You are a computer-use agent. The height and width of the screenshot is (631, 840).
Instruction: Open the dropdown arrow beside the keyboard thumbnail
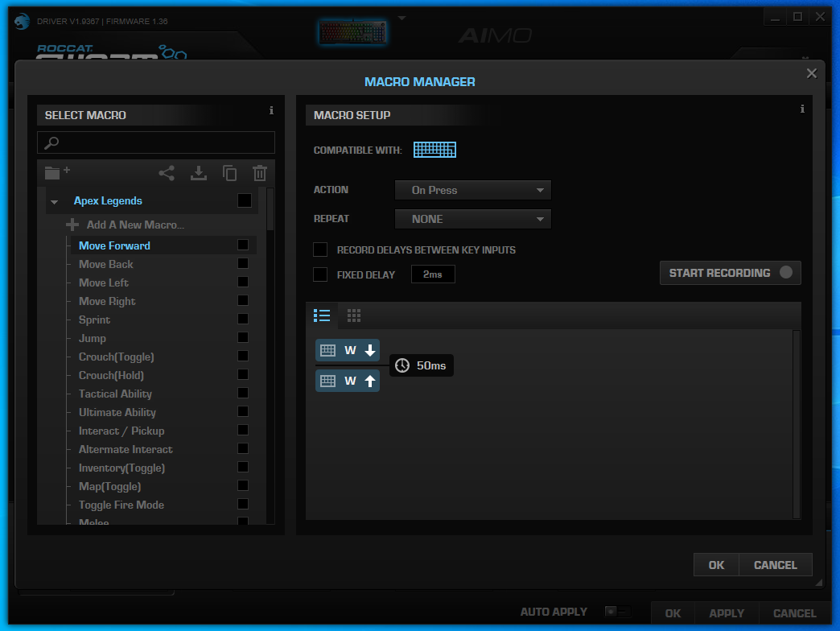point(401,18)
